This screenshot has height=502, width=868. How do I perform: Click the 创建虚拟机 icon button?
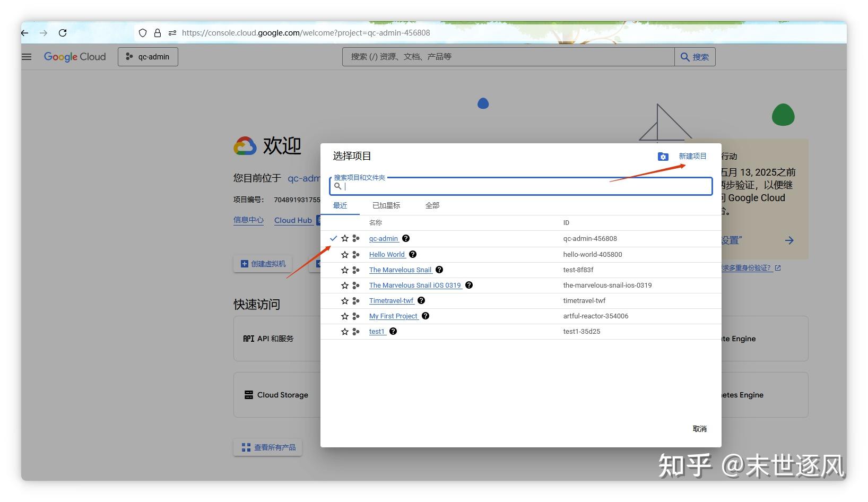tap(244, 264)
